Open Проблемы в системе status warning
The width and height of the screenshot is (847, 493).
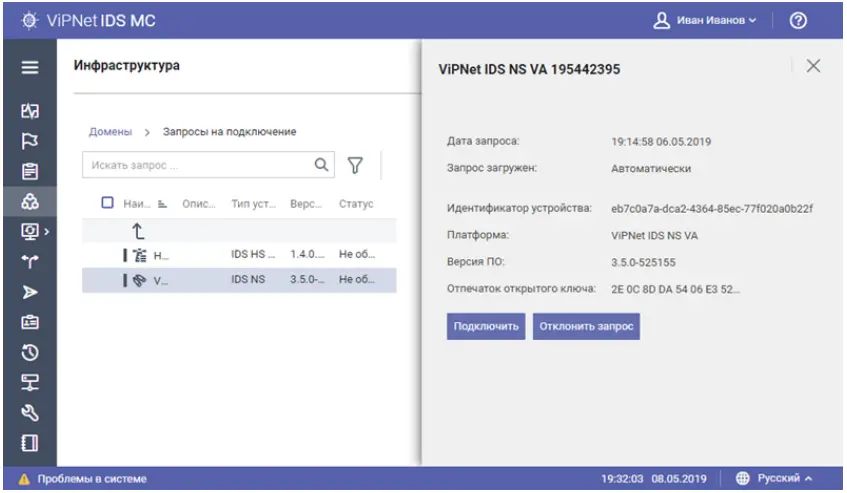[x=83, y=479]
